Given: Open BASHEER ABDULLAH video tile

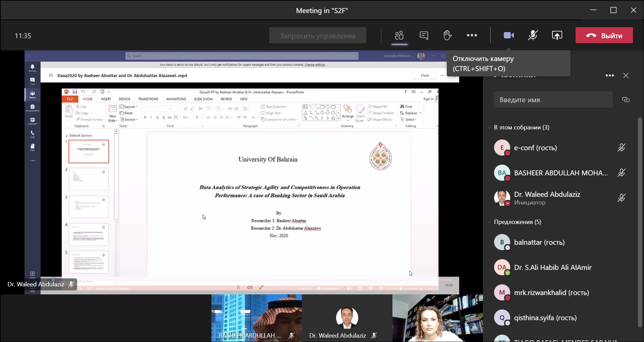Looking at the screenshot, I should point(257,318).
